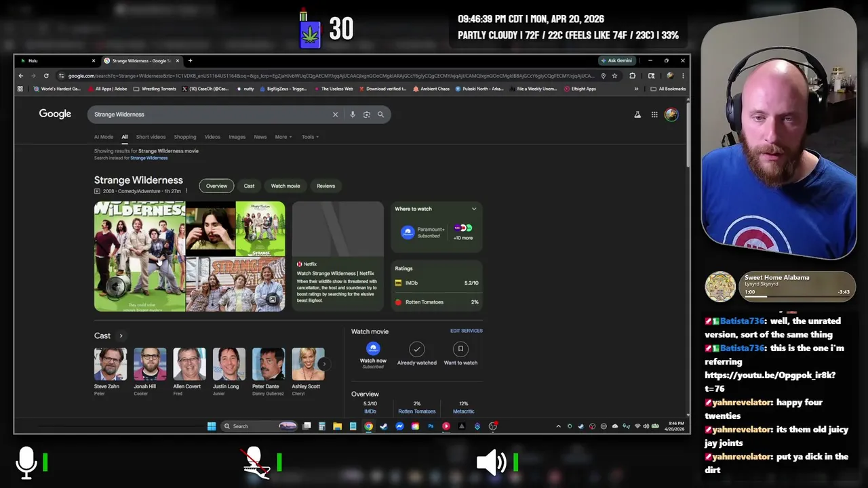Open Windows Start menu
This screenshot has width=868, height=488.
click(x=212, y=426)
